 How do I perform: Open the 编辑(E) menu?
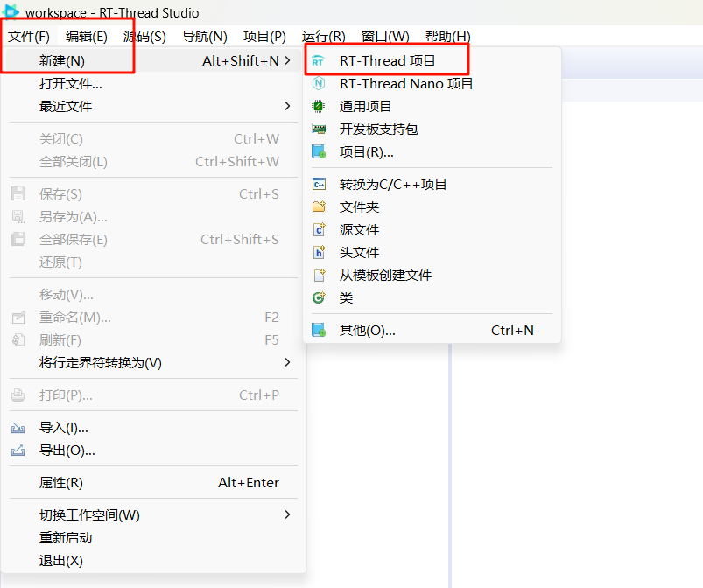coord(87,36)
